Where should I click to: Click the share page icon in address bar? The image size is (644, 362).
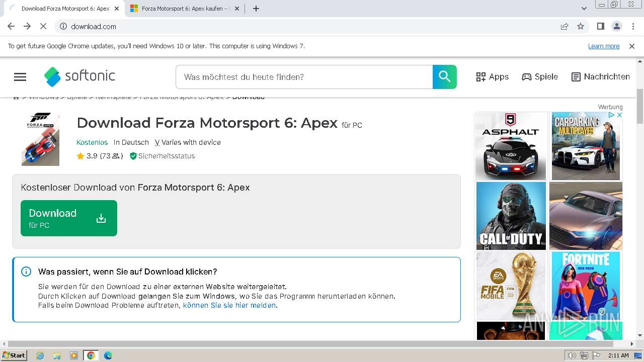[565, 26]
